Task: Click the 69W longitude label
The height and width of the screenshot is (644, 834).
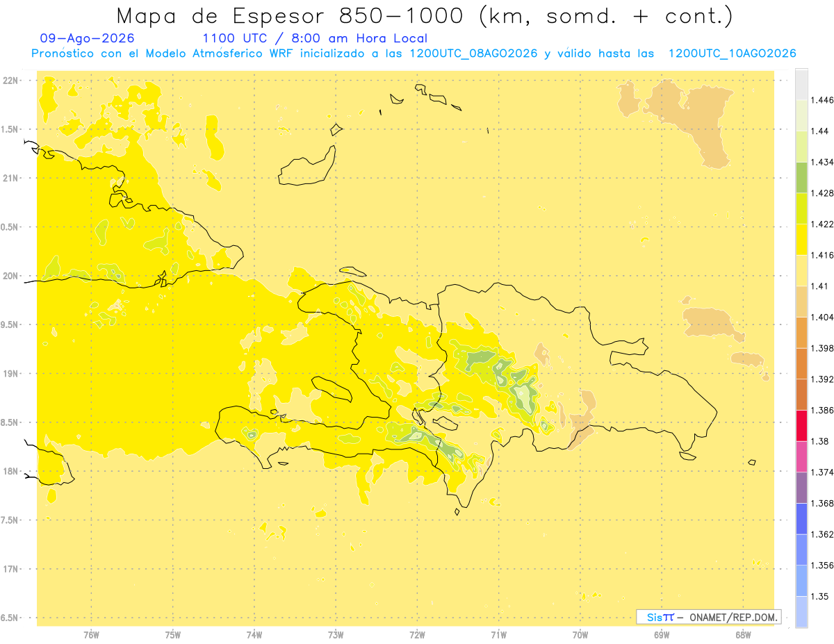Action: [x=662, y=634]
